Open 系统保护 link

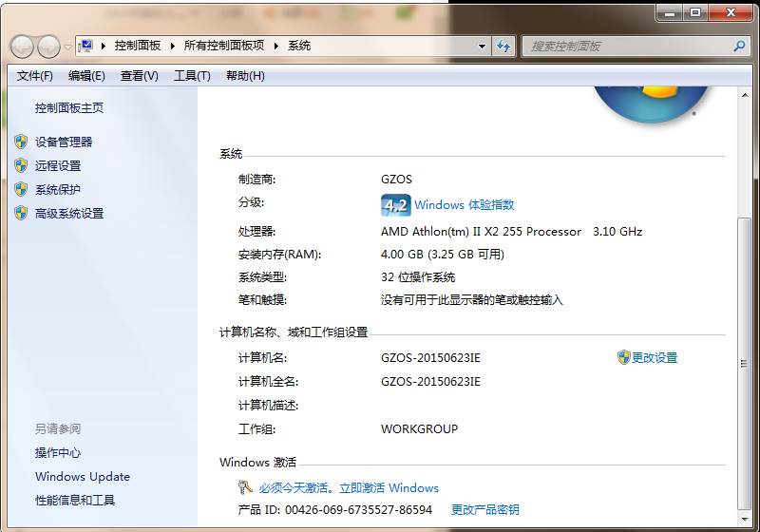point(58,189)
